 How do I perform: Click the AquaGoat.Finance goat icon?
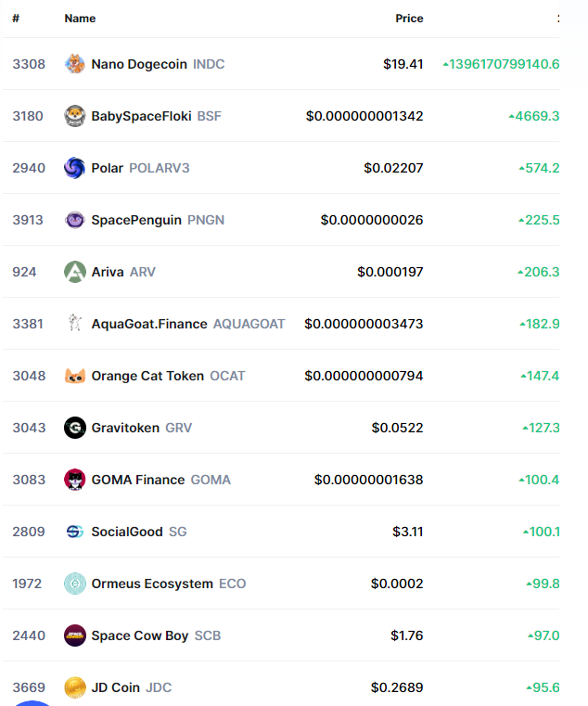point(75,324)
